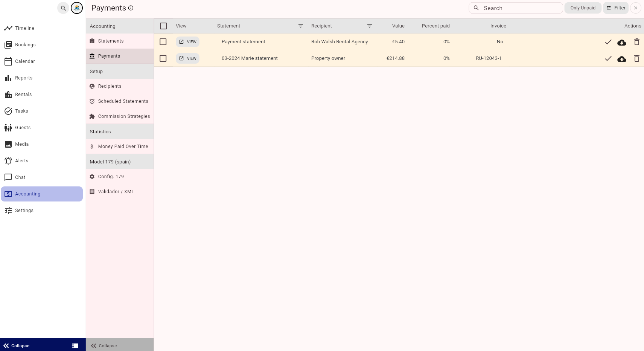
Task: View the Payment statement entry
Action: point(187,42)
